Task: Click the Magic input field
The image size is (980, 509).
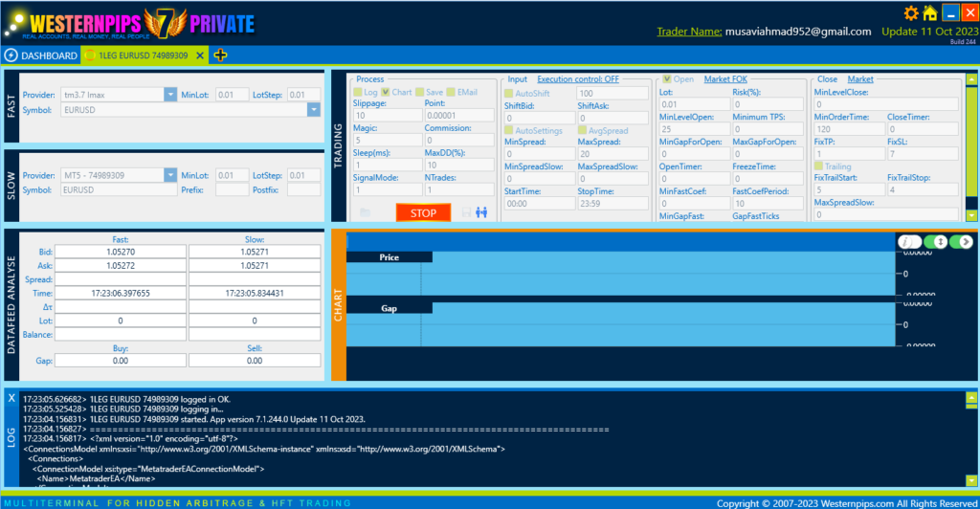Action: pos(388,141)
